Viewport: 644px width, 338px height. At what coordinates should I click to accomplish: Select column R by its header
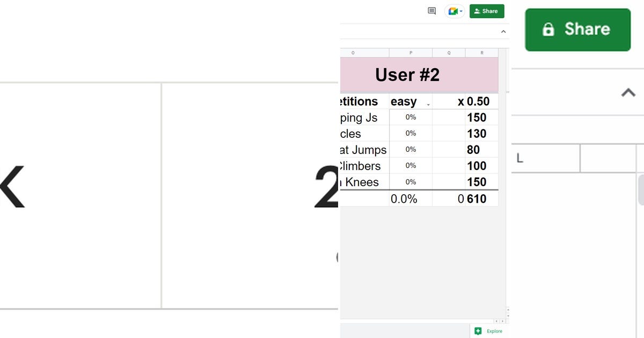(x=481, y=53)
